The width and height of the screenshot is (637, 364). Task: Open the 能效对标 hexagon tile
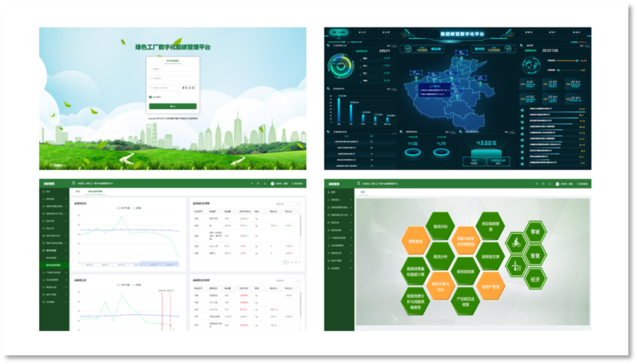point(441,227)
